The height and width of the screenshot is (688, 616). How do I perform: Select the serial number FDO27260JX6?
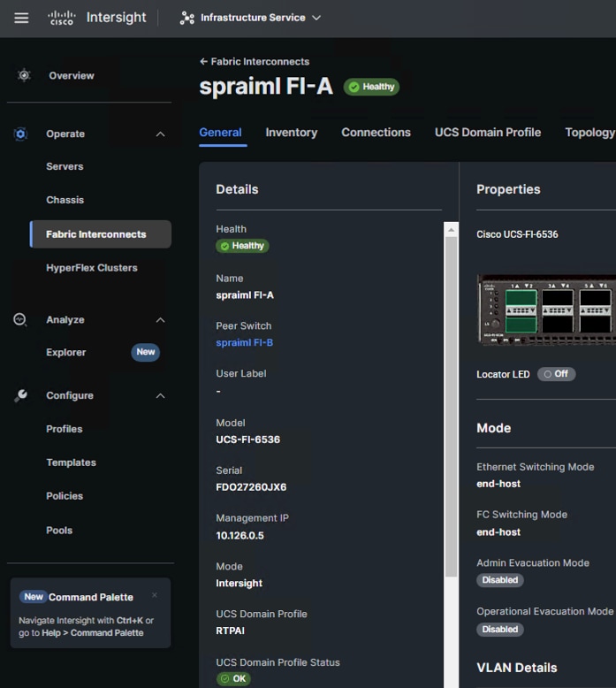[251, 487]
